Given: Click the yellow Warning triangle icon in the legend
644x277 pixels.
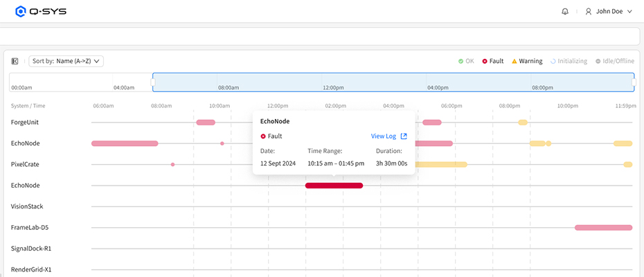Looking at the screenshot, I should (x=515, y=61).
